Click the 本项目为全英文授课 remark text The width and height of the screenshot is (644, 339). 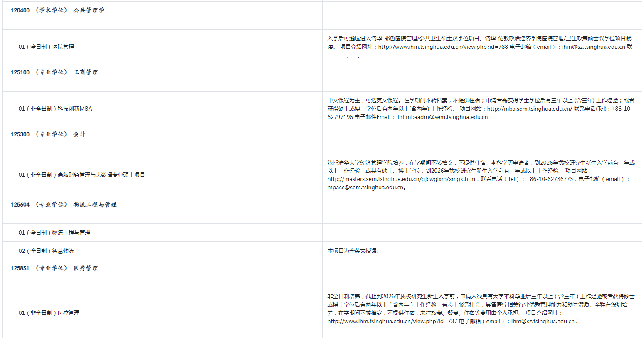point(353,251)
